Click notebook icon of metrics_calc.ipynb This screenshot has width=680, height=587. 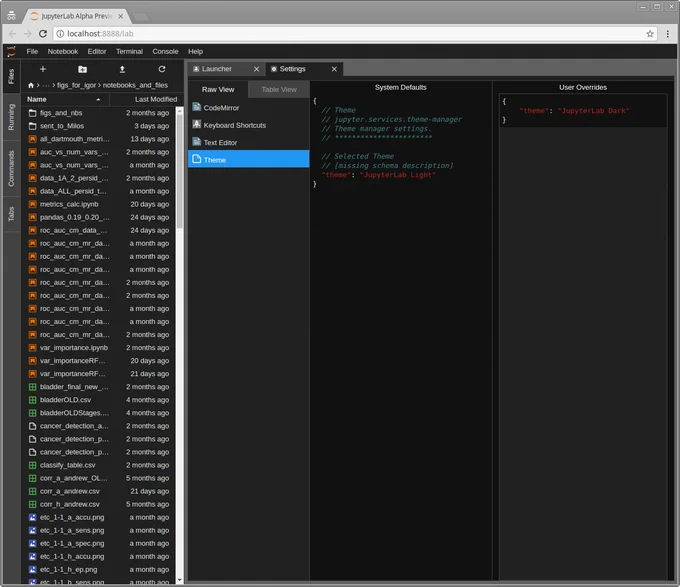pos(32,204)
